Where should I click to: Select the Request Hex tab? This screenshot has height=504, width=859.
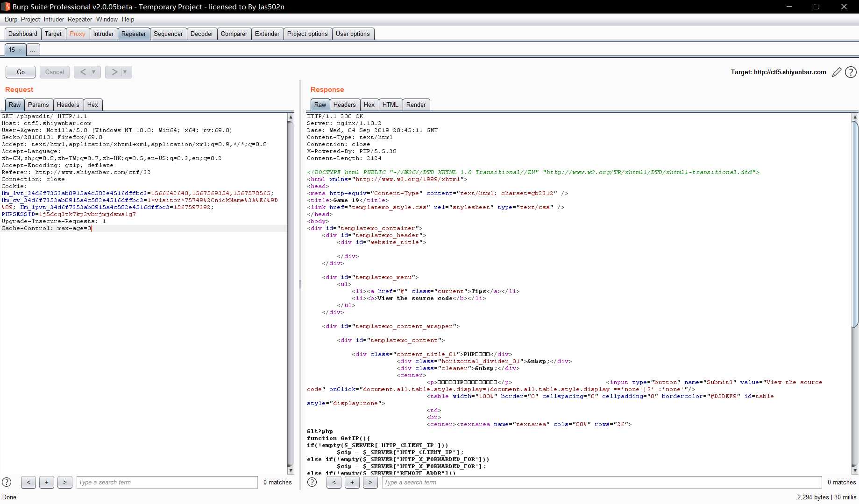pos(92,105)
